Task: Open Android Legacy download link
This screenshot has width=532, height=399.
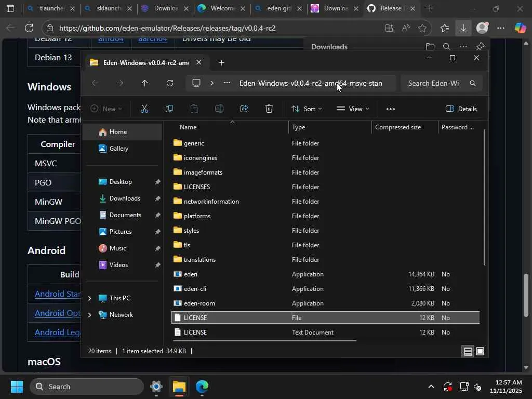Action: [x=58, y=332]
